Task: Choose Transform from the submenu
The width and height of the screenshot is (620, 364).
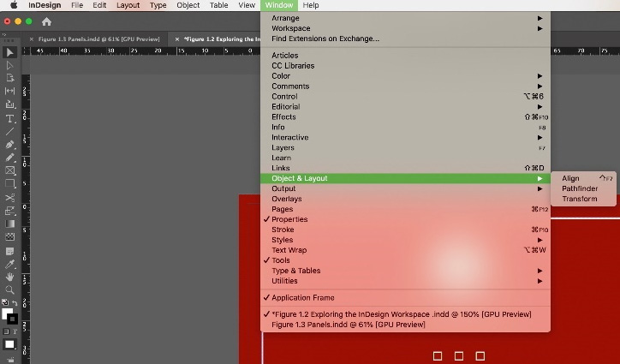Action: [583, 199]
